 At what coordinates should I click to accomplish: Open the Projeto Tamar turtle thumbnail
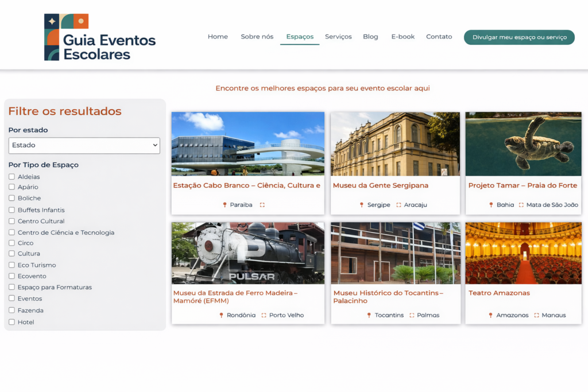523,143
